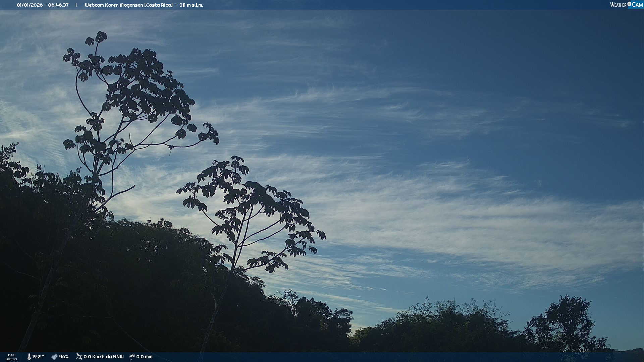This screenshot has height=362, width=644.
Task: Click the 96% humidity value
Action: (x=64, y=357)
